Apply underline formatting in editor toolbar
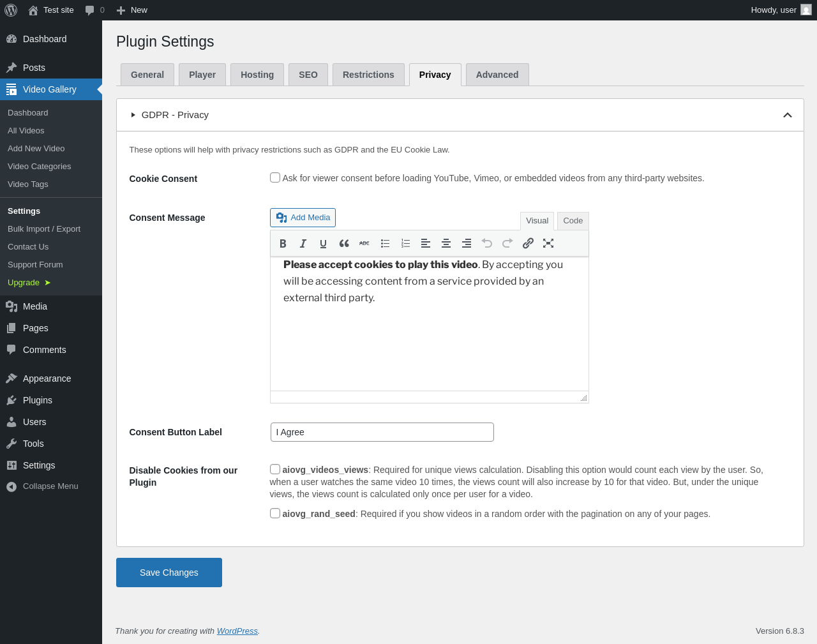 (x=324, y=243)
